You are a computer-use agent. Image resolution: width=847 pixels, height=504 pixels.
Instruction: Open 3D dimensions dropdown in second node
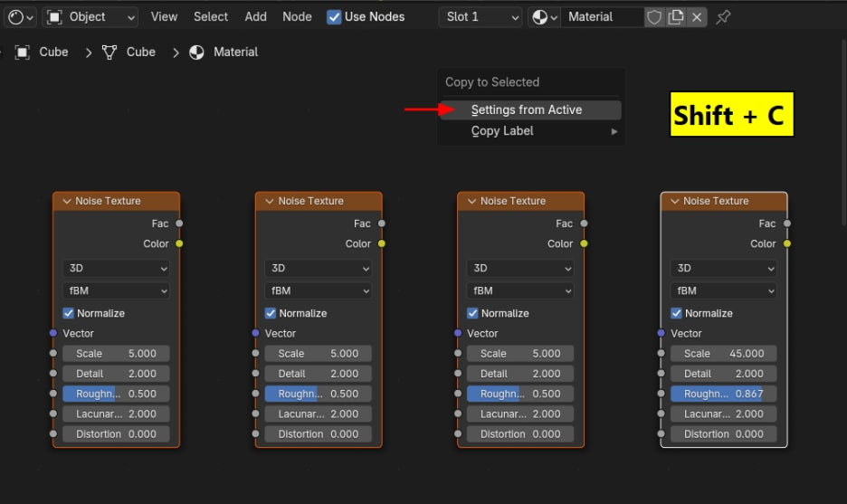point(319,269)
